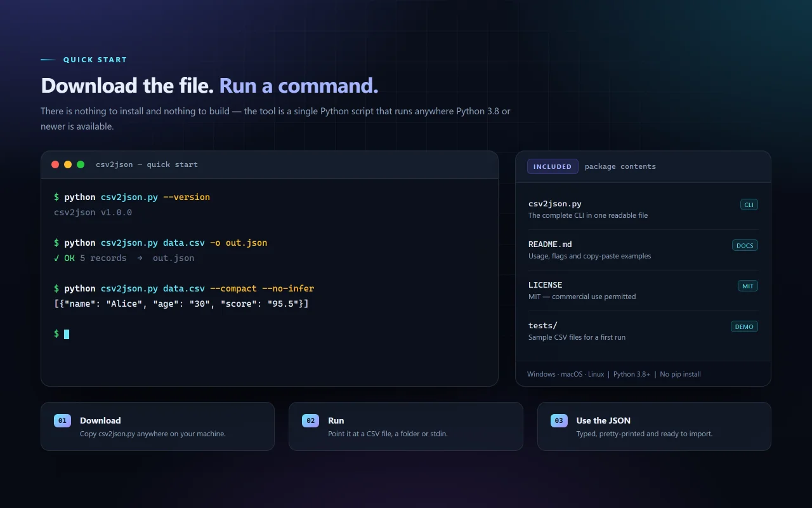Viewport: 812px width, 508px height.
Task: Click the 'OK 5 records' output line
Action: click(x=124, y=258)
